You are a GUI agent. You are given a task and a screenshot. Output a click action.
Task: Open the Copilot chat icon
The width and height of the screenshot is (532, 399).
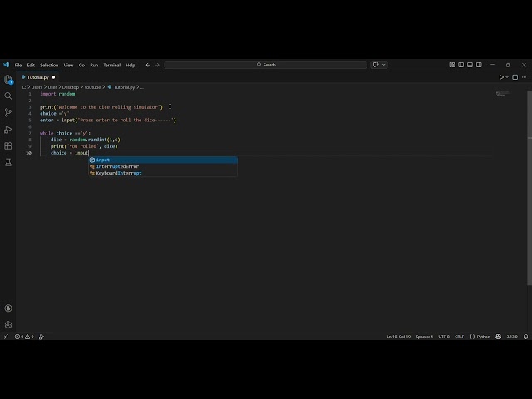376,65
